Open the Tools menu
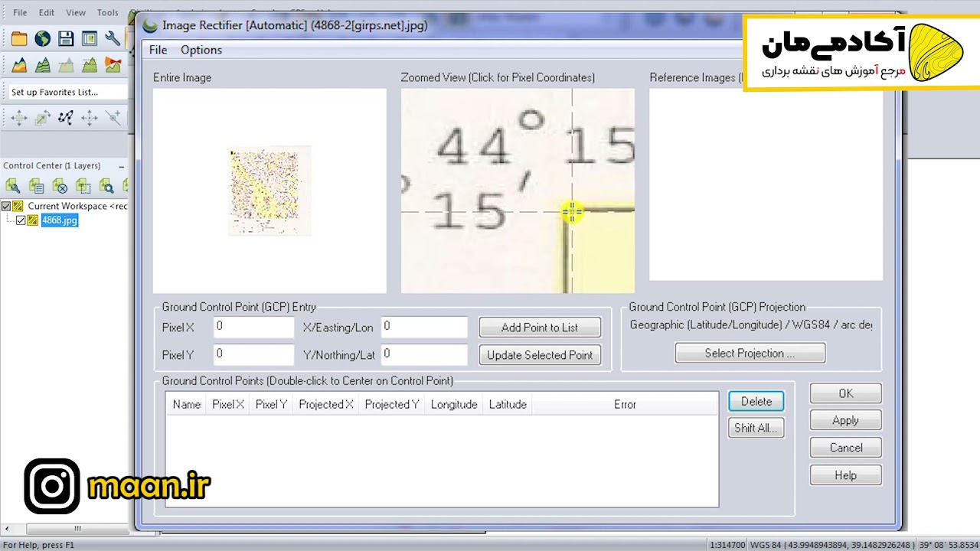The height and width of the screenshot is (551, 980). coord(107,13)
